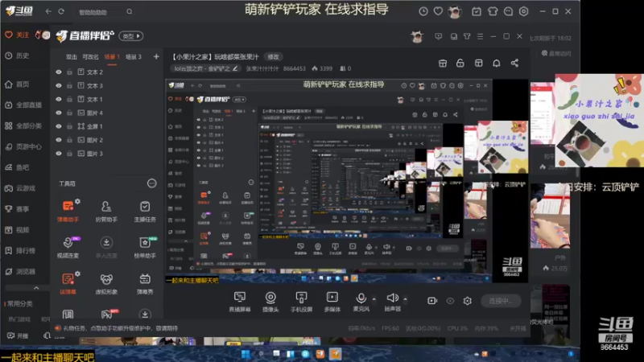Switch to the 场景 1 tab
Screen dimensions: 644x362
[x=111, y=56]
